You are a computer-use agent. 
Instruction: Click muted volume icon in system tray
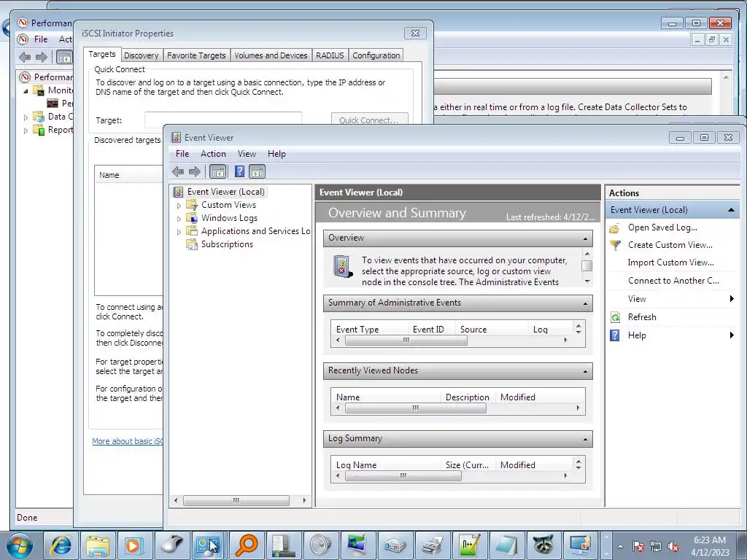click(x=673, y=546)
